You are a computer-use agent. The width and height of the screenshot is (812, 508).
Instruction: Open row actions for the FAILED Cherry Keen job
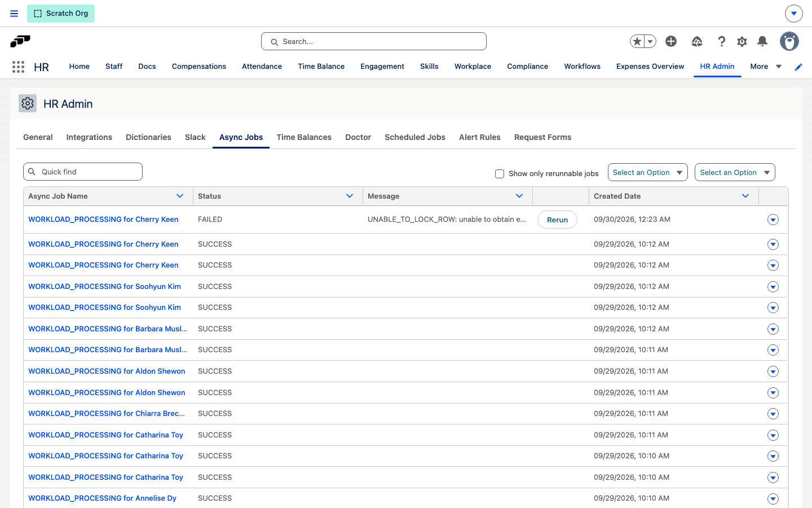(x=773, y=220)
